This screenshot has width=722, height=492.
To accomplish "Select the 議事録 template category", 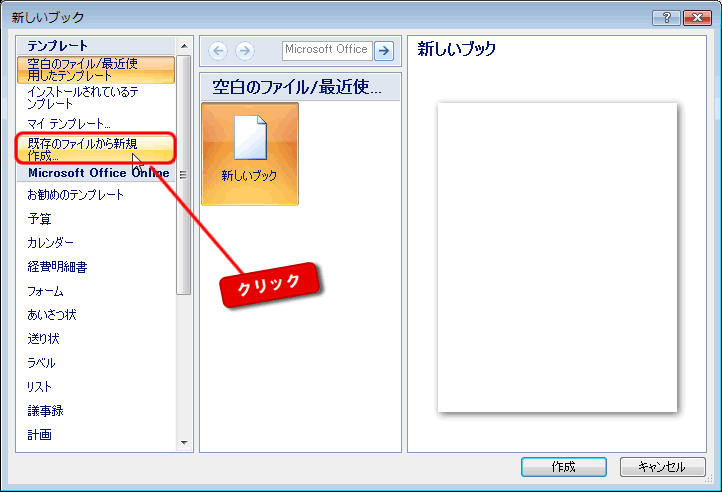I will 45,410.
